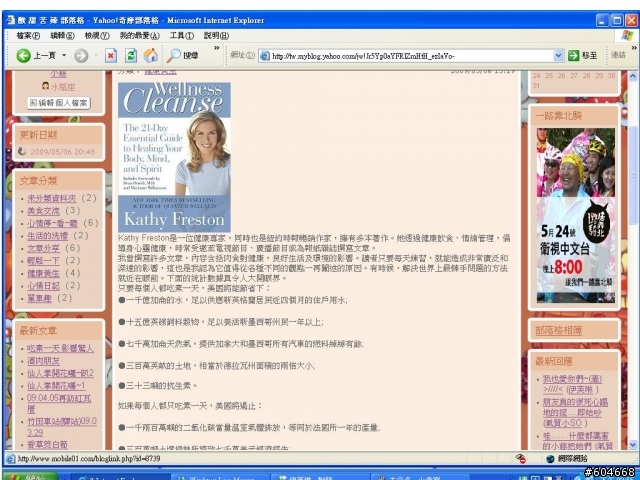Open the 檔案(F) menu
This screenshot has width=640, height=480.
(28, 36)
